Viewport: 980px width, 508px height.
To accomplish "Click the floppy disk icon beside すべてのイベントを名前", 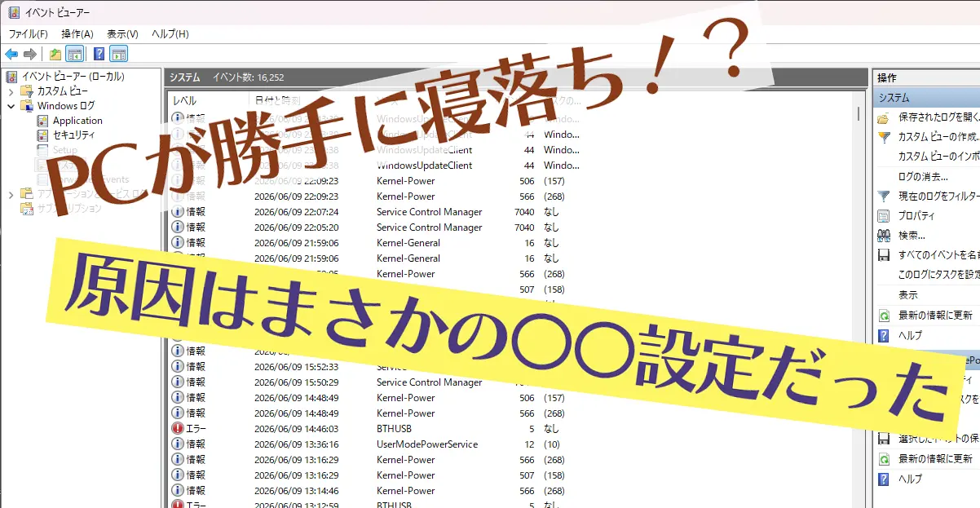I will point(883,255).
